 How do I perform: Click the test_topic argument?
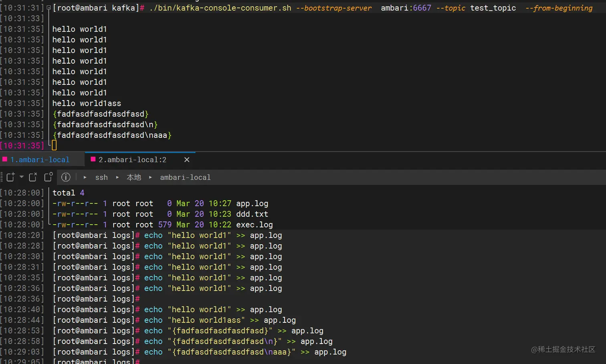(493, 8)
